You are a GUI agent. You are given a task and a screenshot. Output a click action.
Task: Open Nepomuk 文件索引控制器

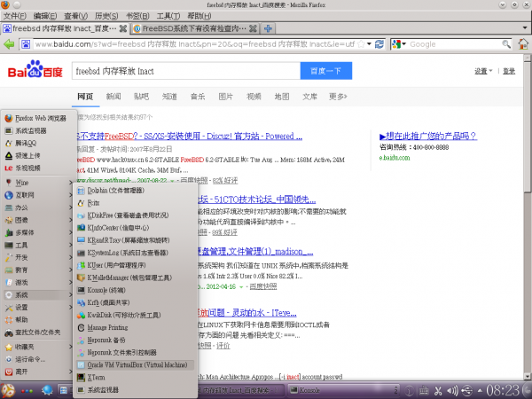tap(135, 353)
